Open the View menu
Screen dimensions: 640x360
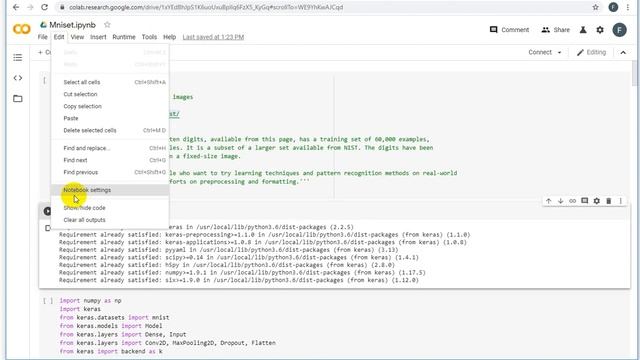[x=77, y=37]
